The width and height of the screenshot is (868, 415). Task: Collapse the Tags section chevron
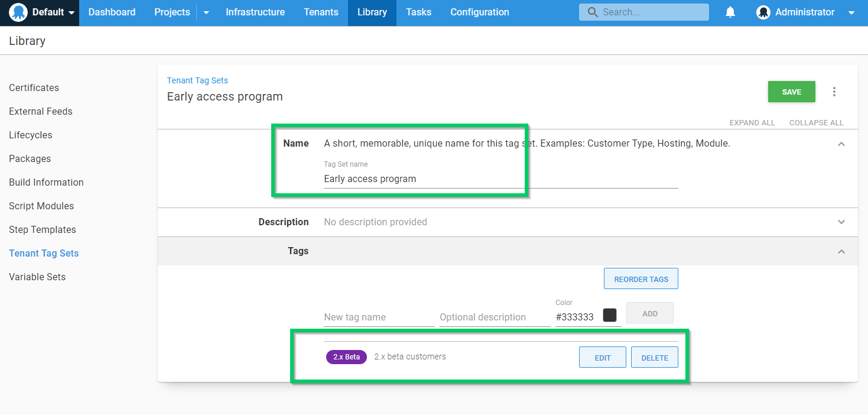(x=841, y=252)
